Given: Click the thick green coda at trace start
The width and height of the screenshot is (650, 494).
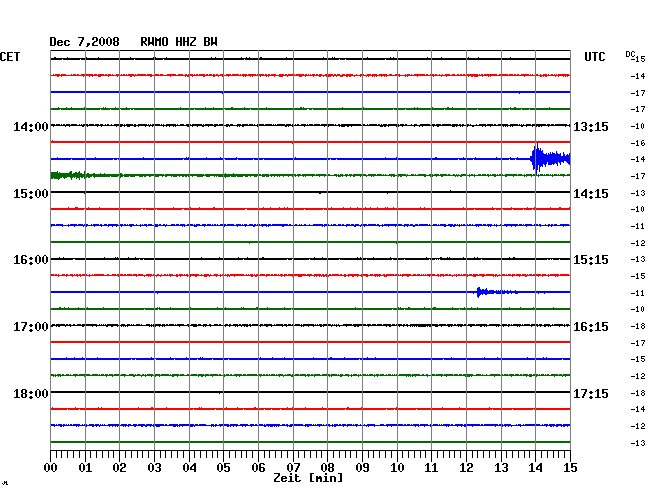Looking at the screenshot, I should 69,175.
